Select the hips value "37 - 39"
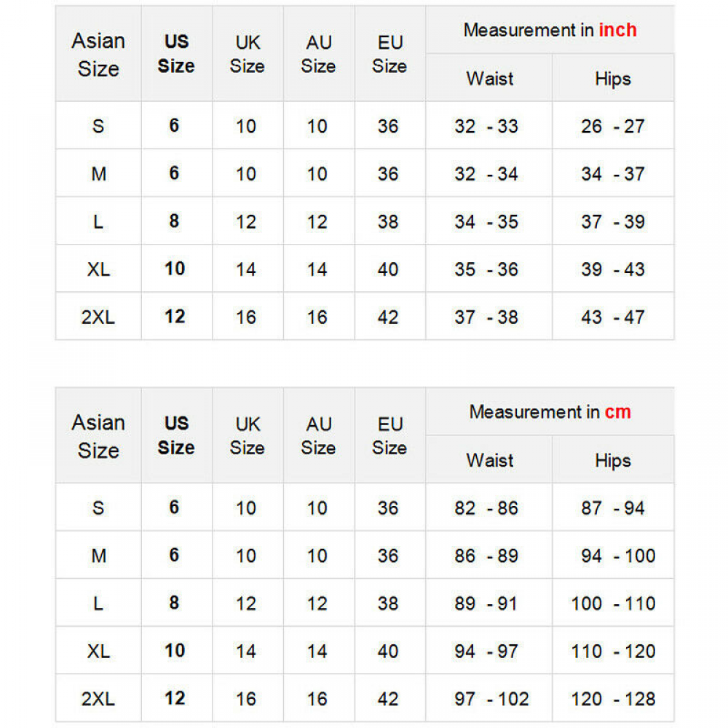Image resolution: width=728 pixels, height=728 pixels. [613, 222]
